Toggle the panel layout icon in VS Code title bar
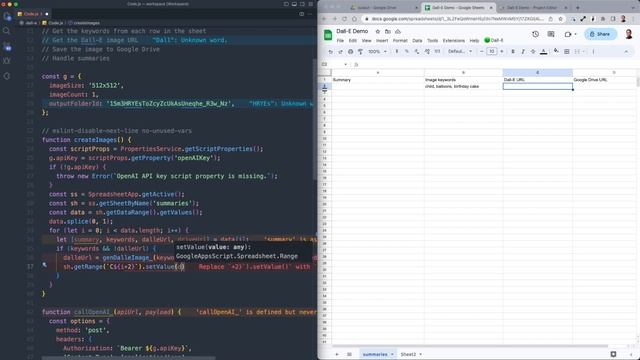640x360 pixels. pyautogui.click(x=294, y=4)
